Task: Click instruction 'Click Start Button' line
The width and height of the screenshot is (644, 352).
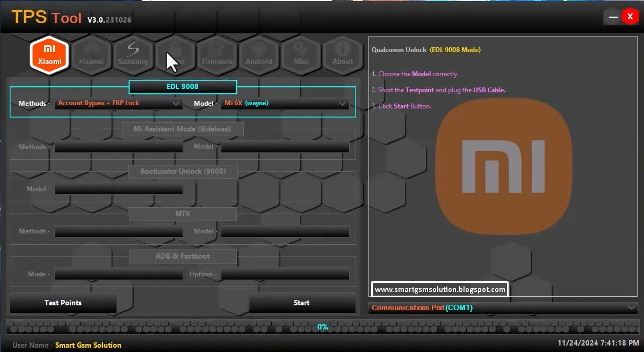Action: pyautogui.click(x=401, y=106)
